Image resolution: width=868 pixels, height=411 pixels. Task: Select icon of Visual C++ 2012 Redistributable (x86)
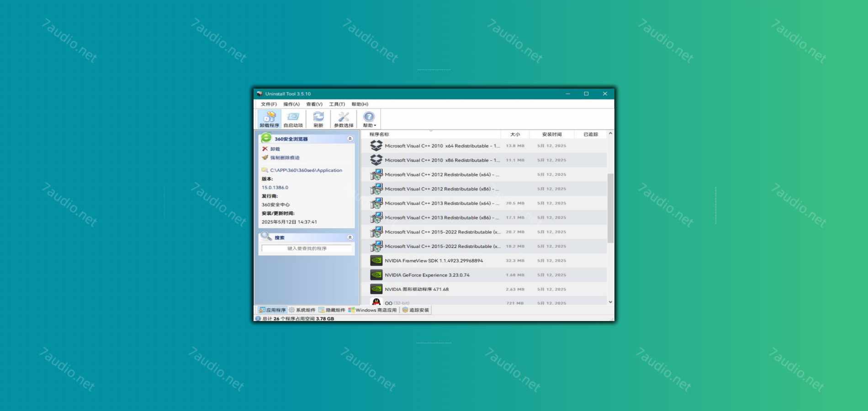376,189
